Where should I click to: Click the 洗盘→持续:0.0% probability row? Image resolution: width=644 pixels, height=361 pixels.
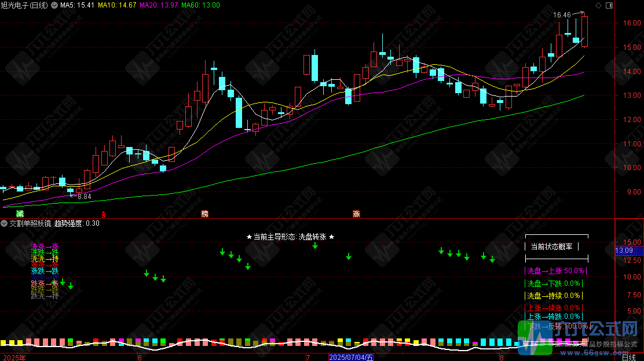(x=553, y=296)
